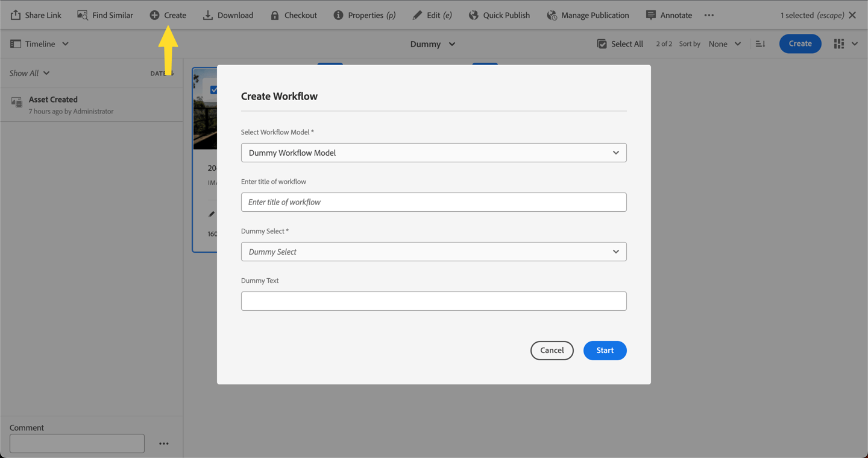
Task: Click the Share Link icon
Action: (16, 15)
